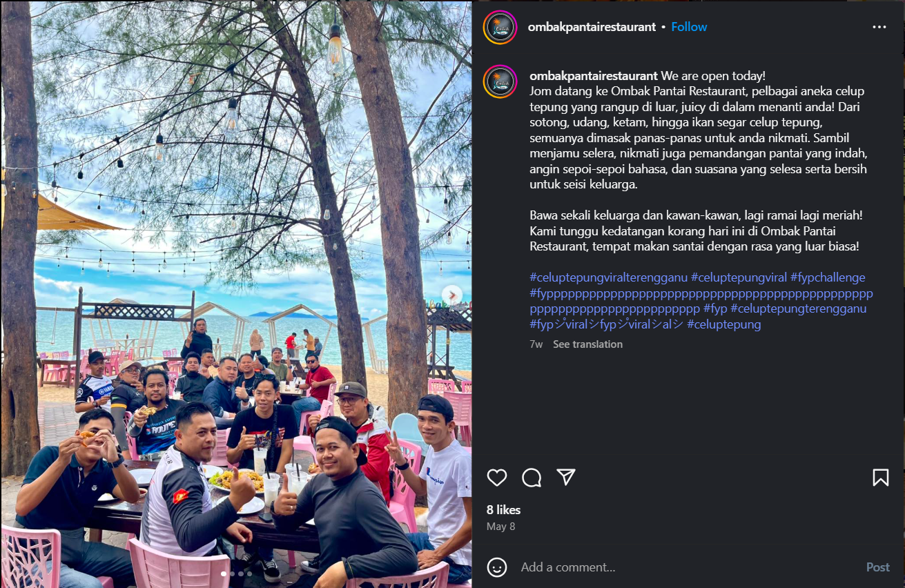Image resolution: width=905 pixels, height=588 pixels.
Task: Open the #celuptepungterengganu hashtag
Action: [798, 308]
